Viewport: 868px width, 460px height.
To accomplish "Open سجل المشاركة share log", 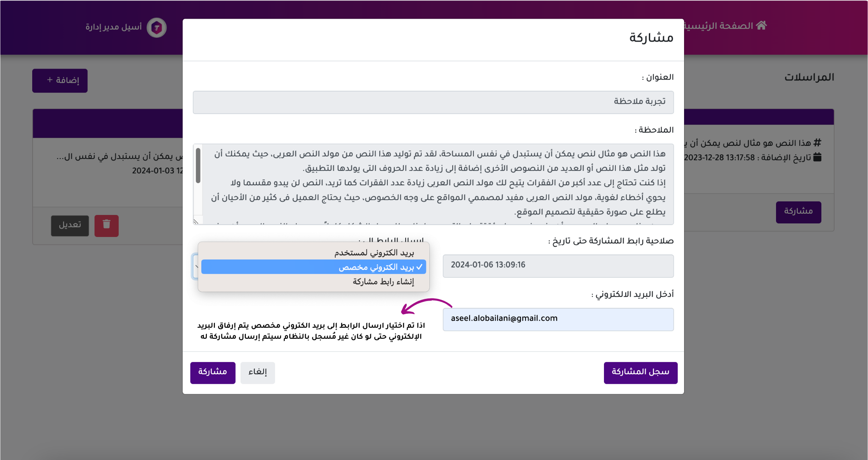I will click(x=640, y=372).
